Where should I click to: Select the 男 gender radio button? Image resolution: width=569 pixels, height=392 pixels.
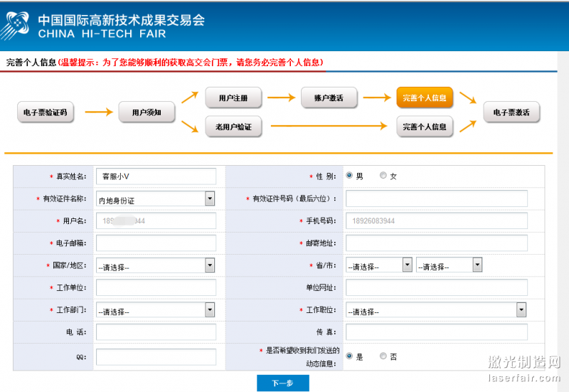pos(349,175)
